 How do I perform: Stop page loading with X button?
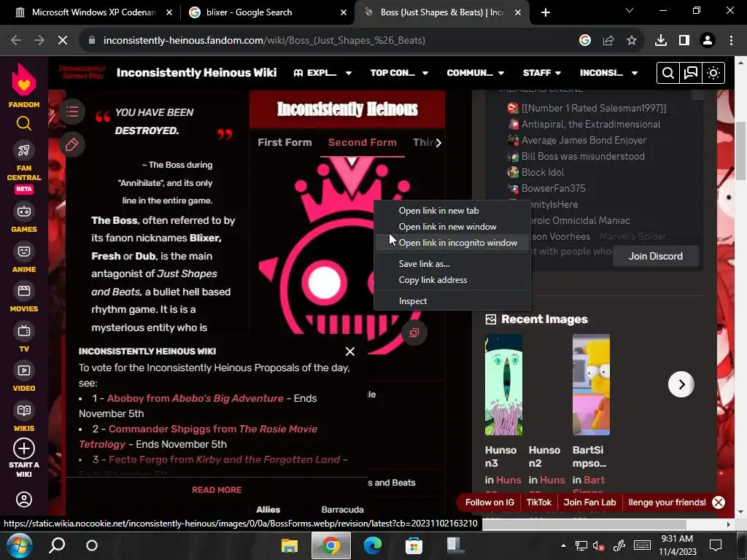click(63, 40)
